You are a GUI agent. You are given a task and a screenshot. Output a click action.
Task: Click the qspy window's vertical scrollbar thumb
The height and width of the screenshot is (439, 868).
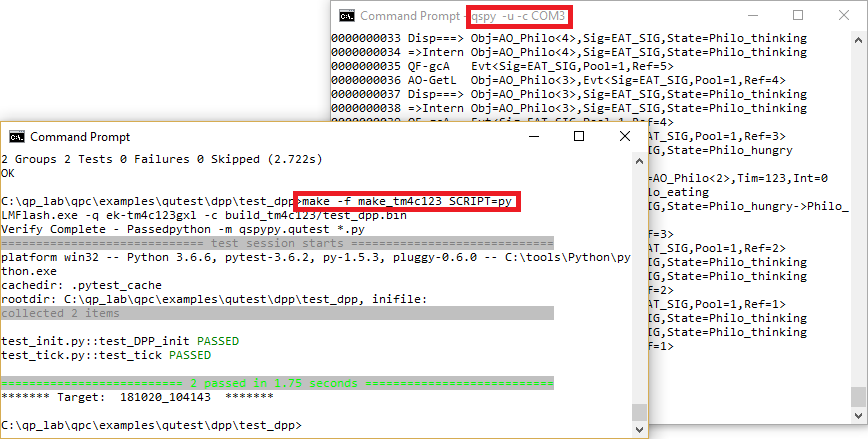pyautogui.click(x=857, y=396)
